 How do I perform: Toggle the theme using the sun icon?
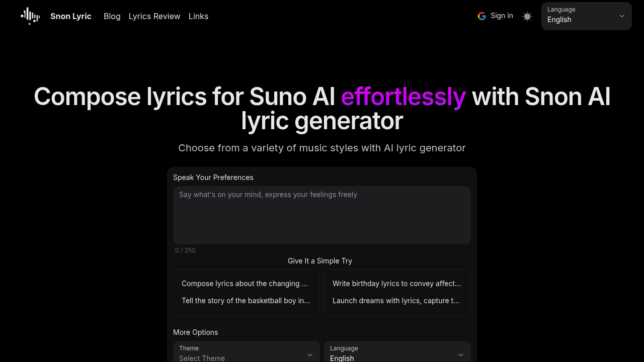click(x=527, y=16)
